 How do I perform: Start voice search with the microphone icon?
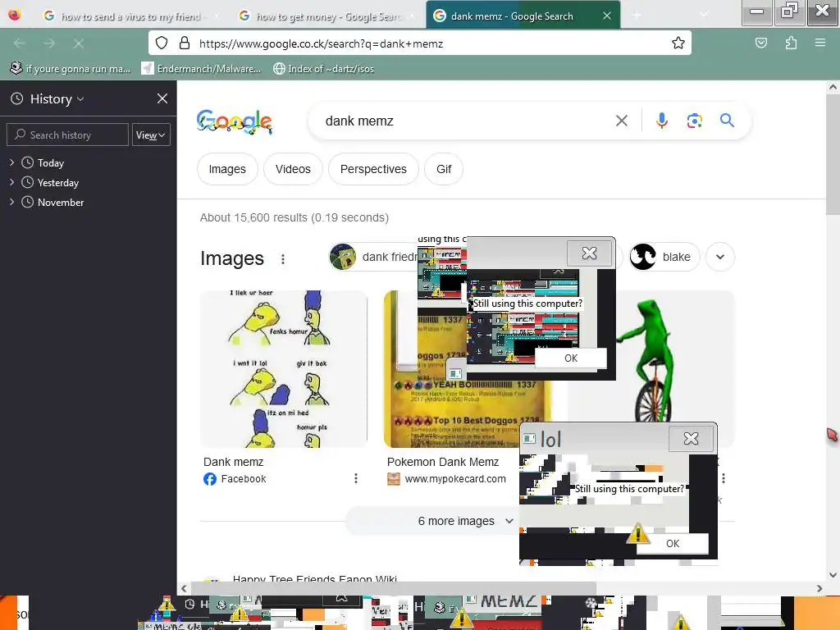tap(662, 121)
